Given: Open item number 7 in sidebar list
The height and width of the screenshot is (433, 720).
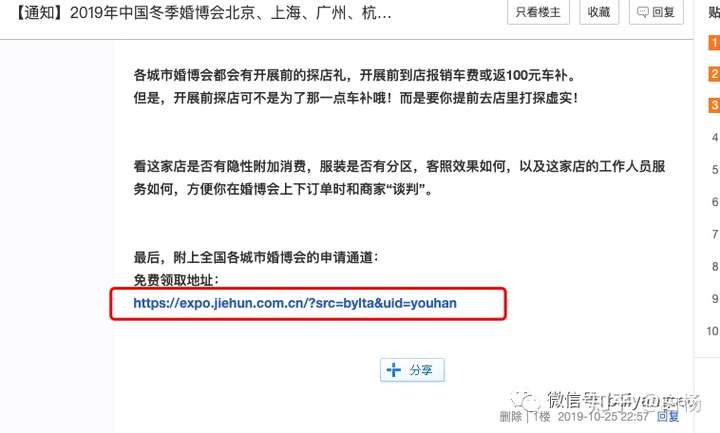Looking at the screenshot, I should [x=714, y=234].
